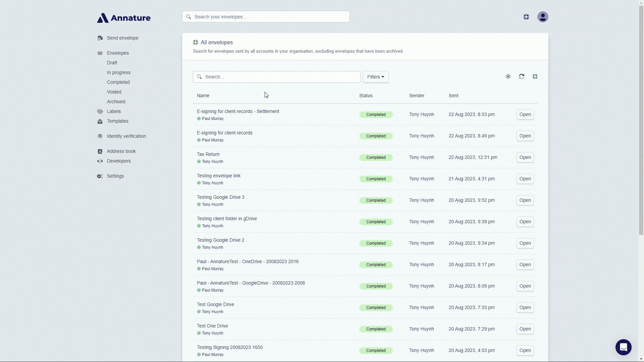Viewport: 644px width, 362px height.
Task: Sort by the Sent column header
Action: [453, 96]
